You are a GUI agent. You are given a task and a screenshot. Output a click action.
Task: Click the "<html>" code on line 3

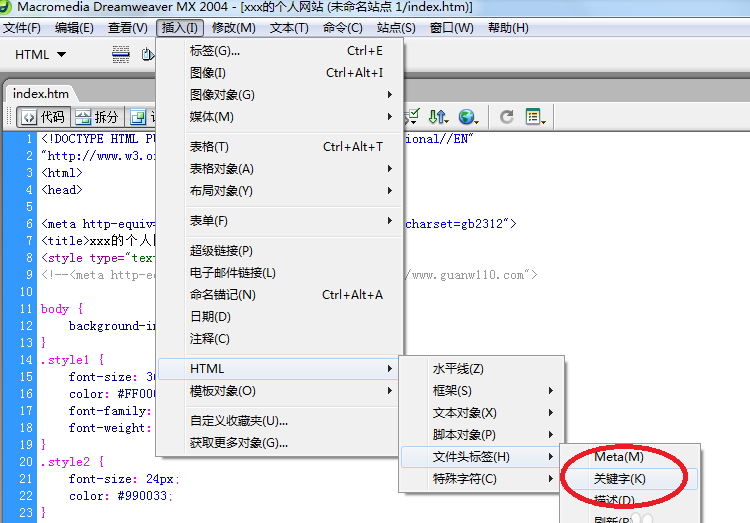(62, 173)
